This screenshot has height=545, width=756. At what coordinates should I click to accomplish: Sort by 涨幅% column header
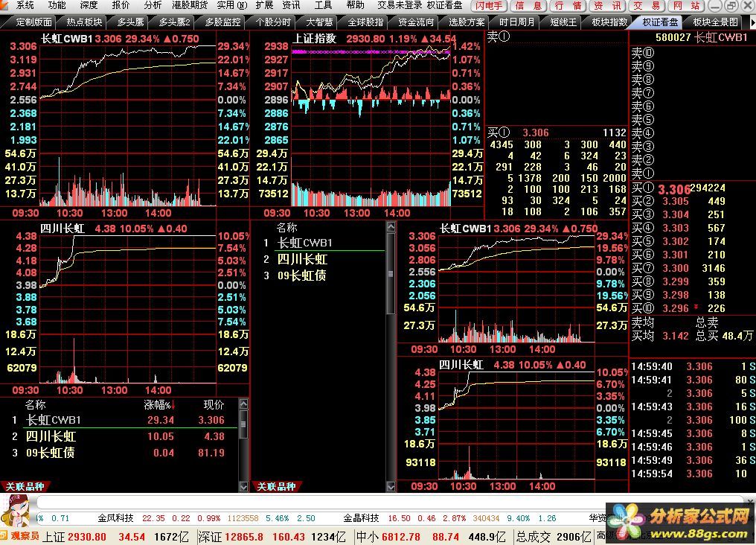[x=159, y=405]
